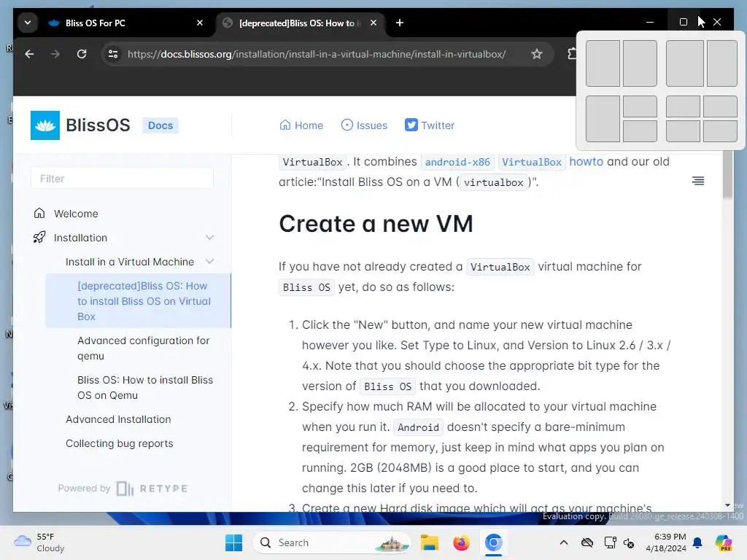Viewport: 747px width, 560px height.
Task: Open File Explorer from taskbar
Action: [x=429, y=542]
